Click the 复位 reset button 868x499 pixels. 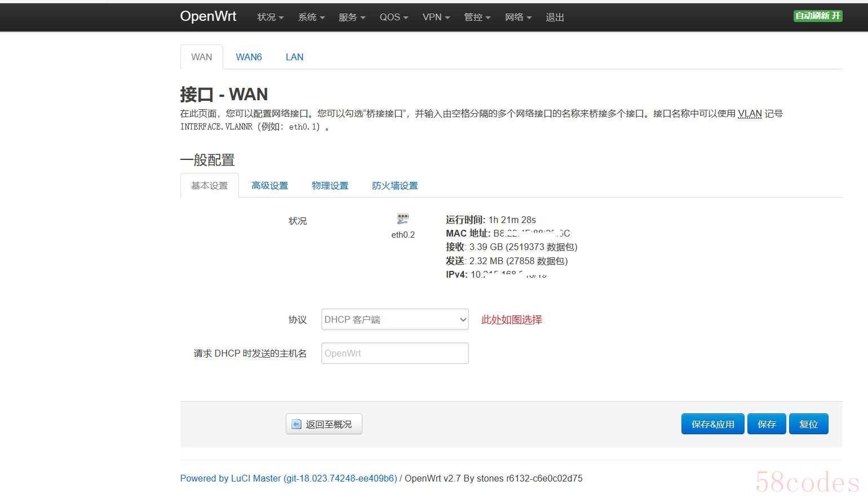808,424
